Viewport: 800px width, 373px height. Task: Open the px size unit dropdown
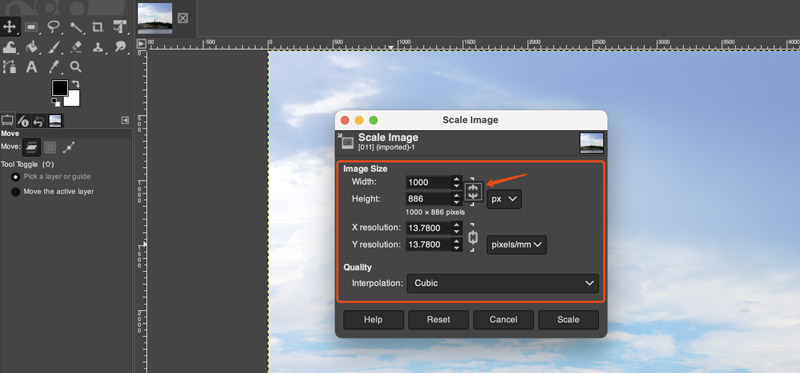[504, 200]
